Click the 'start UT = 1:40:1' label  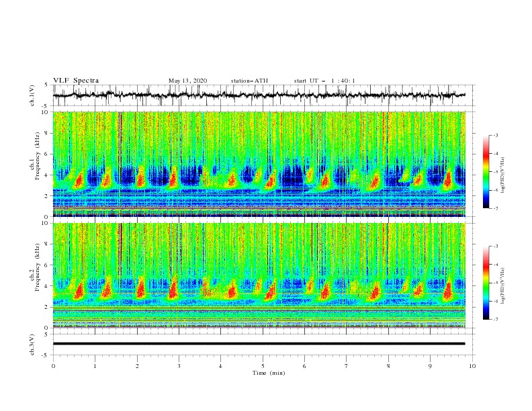coord(324,81)
